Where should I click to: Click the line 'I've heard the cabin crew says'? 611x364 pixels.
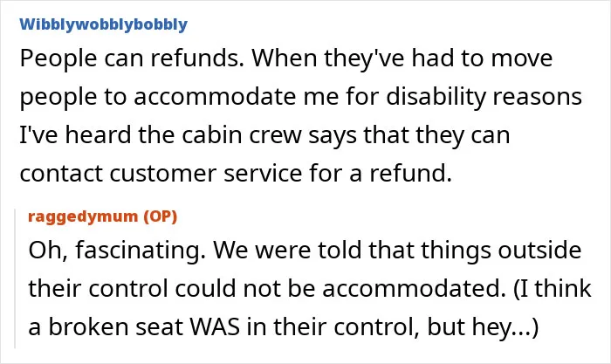[265, 135]
